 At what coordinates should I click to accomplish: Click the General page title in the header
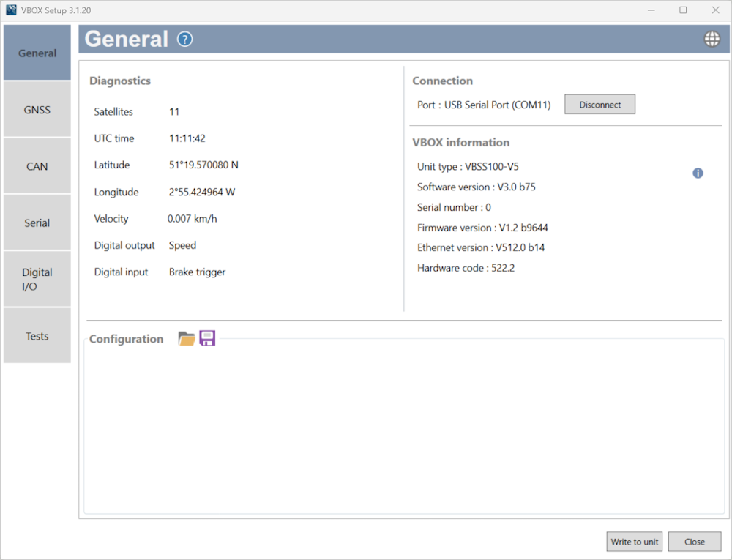pos(126,39)
